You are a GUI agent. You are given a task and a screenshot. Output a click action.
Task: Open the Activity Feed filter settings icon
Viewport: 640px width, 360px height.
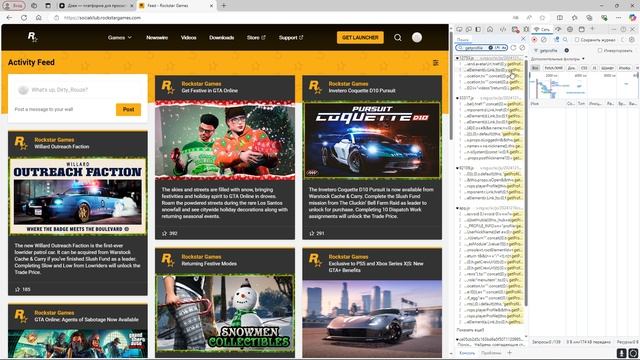(x=436, y=62)
